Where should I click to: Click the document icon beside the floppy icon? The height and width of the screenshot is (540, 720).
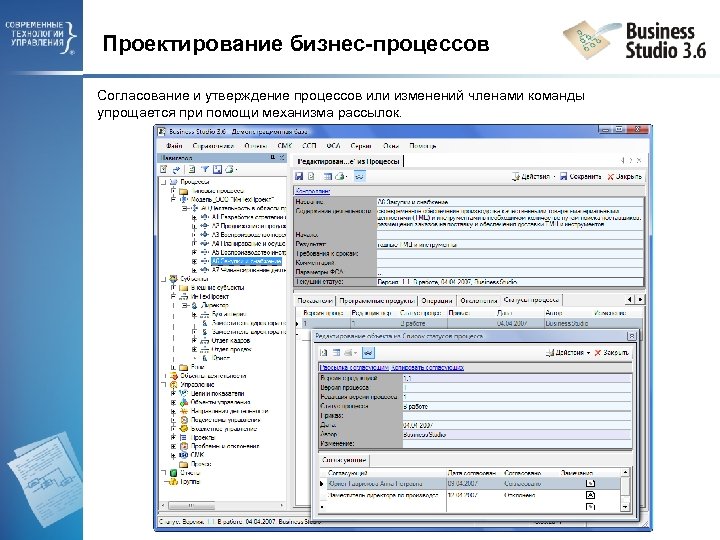(x=311, y=176)
